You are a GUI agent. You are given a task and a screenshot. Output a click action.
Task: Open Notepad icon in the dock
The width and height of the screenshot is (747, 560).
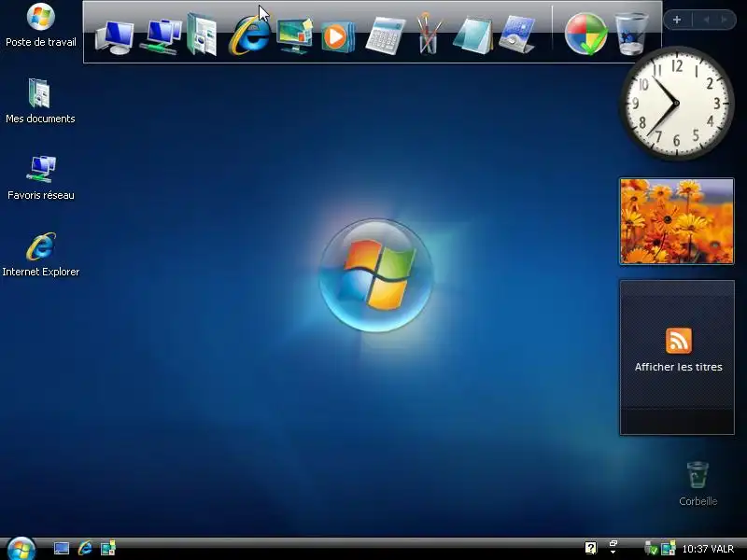[472, 35]
